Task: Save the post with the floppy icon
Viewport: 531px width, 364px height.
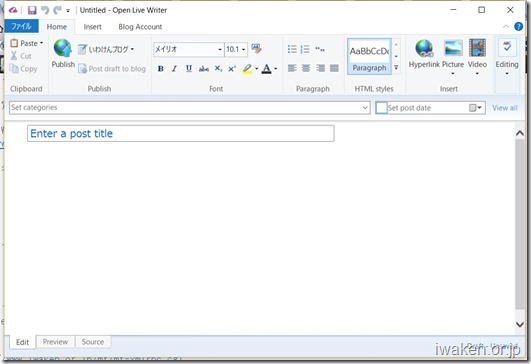Action: [32, 10]
